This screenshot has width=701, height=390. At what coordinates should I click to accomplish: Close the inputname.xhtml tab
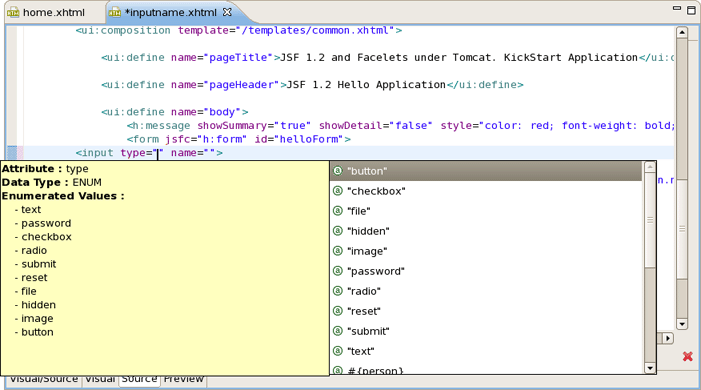227,12
